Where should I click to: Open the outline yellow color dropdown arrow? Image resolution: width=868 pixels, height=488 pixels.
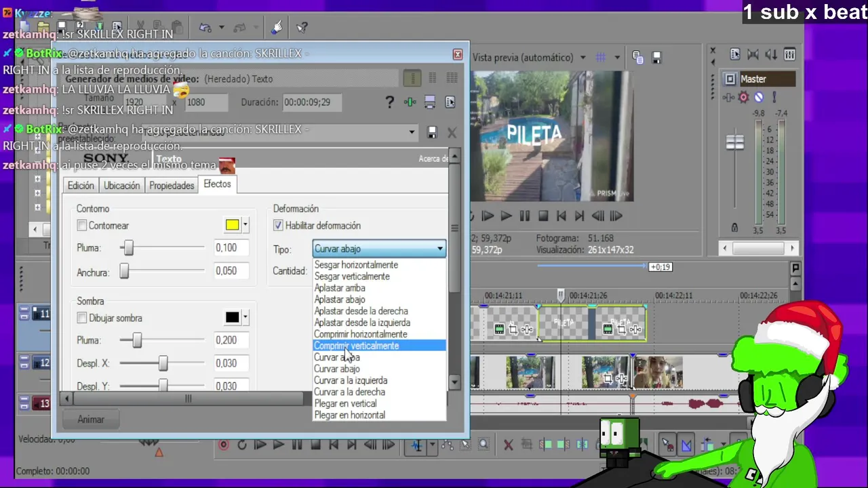click(245, 225)
